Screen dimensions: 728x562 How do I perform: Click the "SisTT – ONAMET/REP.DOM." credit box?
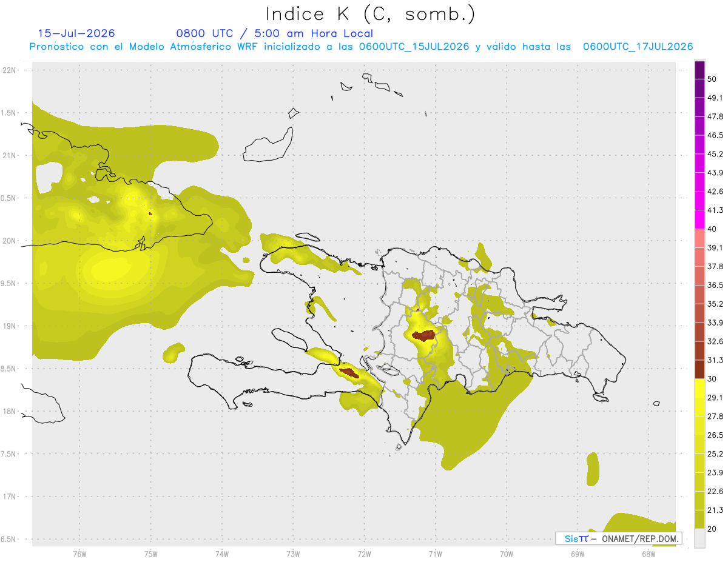[x=618, y=538]
